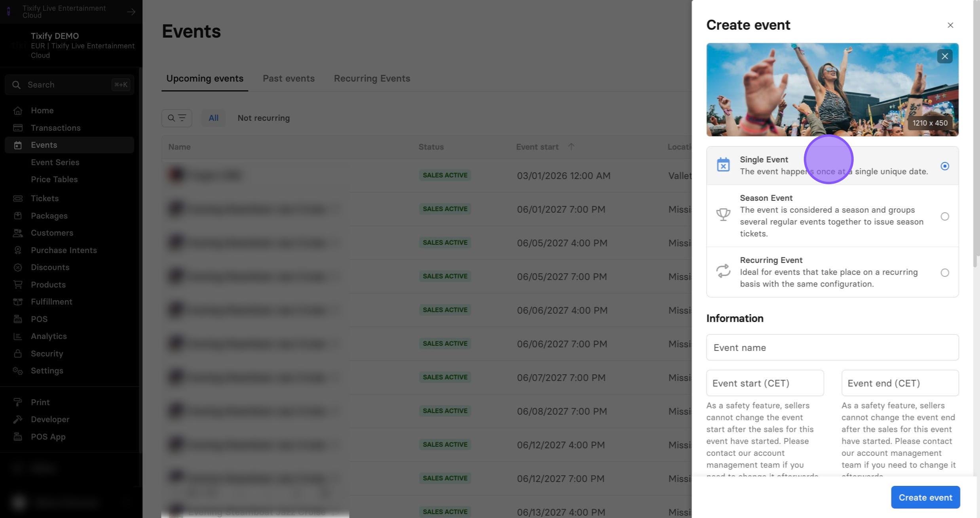Filter list by Not recurring
980x518 pixels.
[264, 118]
